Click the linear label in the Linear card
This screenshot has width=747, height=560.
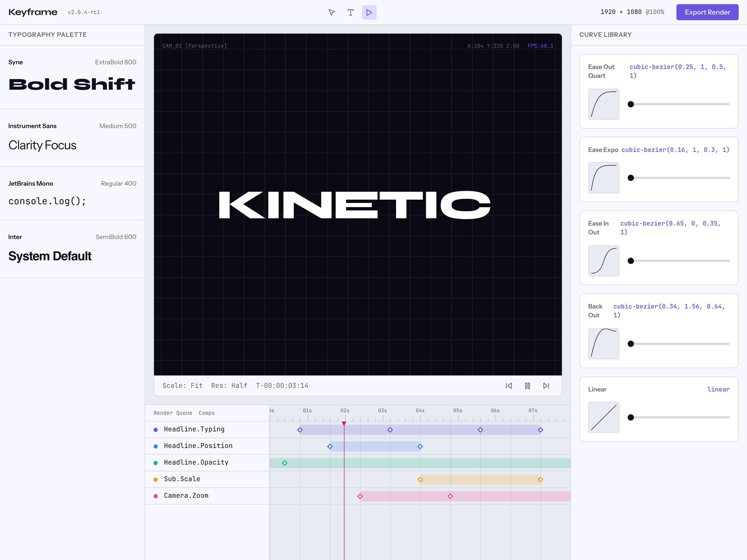[719, 389]
